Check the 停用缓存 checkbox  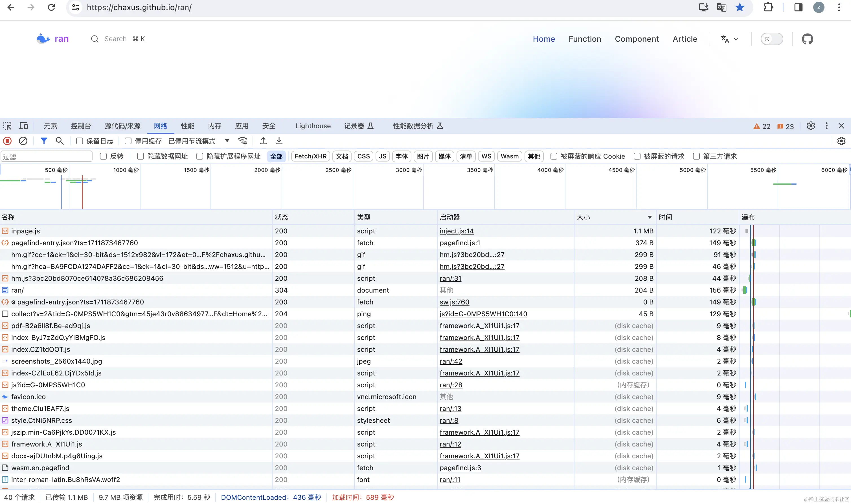tap(128, 141)
